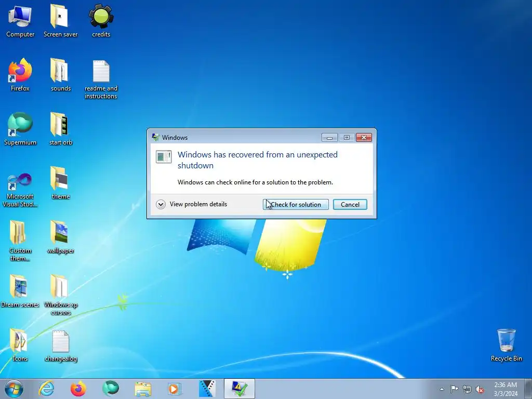Select the readme and instructions file
The width and height of the screenshot is (532, 399).
101,79
